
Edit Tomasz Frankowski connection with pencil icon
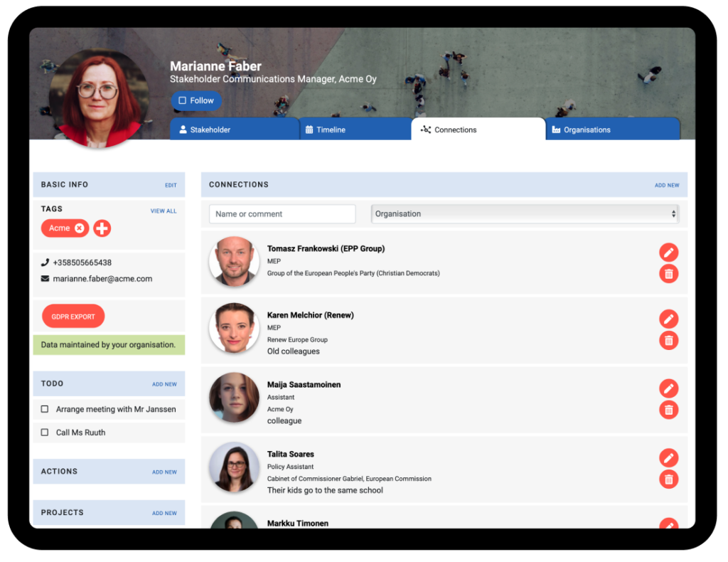pyautogui.click(x=668, y=253)
